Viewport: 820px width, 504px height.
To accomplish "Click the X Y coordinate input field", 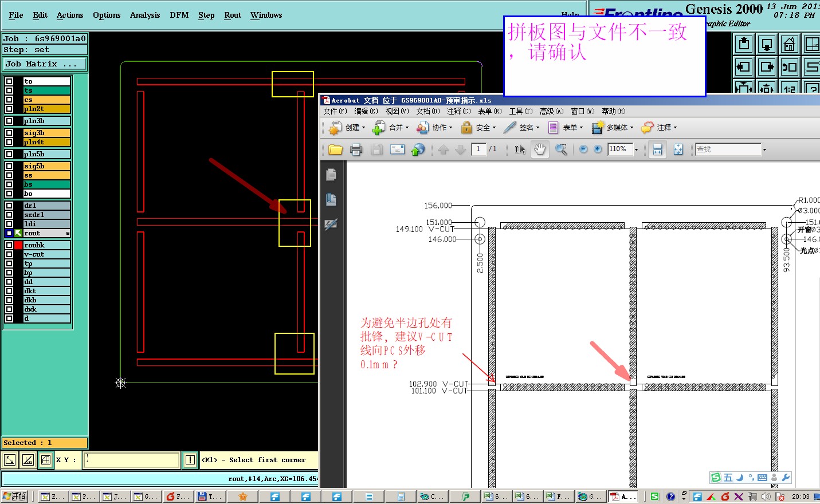I will tap(131, 460).
